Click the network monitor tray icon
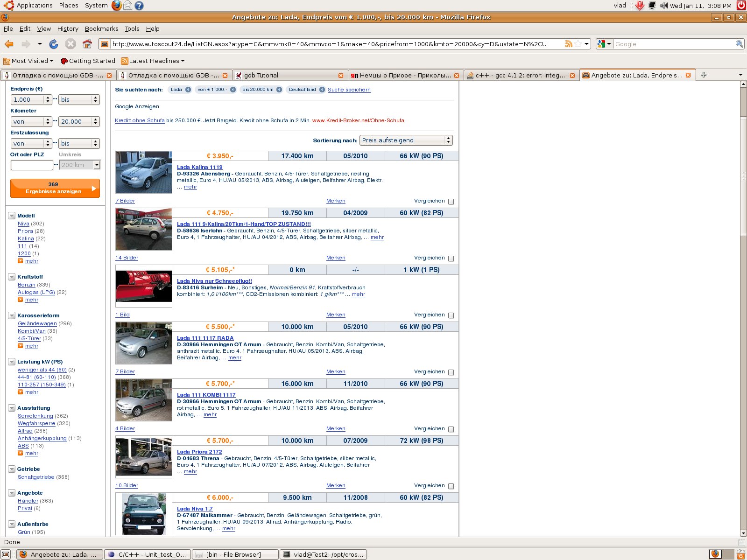 [652, 6]
